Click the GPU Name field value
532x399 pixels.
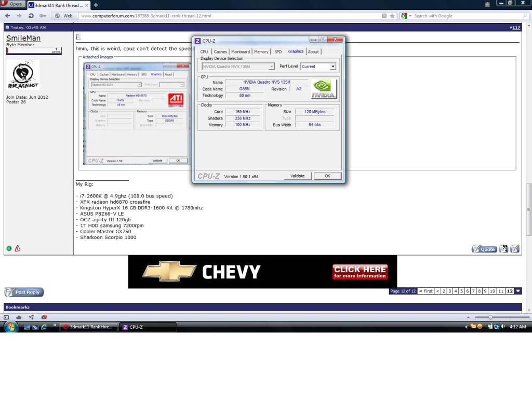pos(267,82)
